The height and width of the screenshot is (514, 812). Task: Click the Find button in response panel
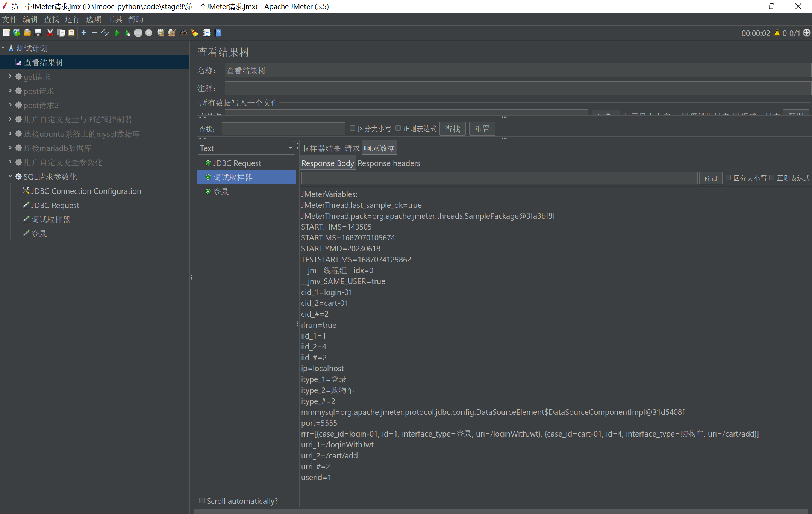coord(710,178)
